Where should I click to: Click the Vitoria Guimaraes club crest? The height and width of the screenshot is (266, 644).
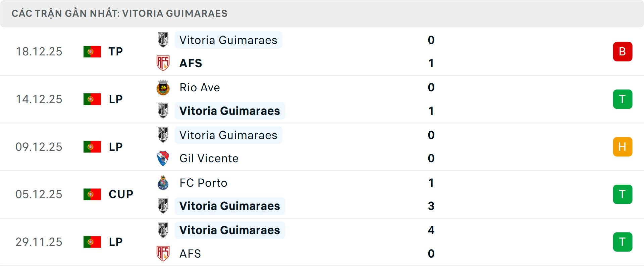163,40
